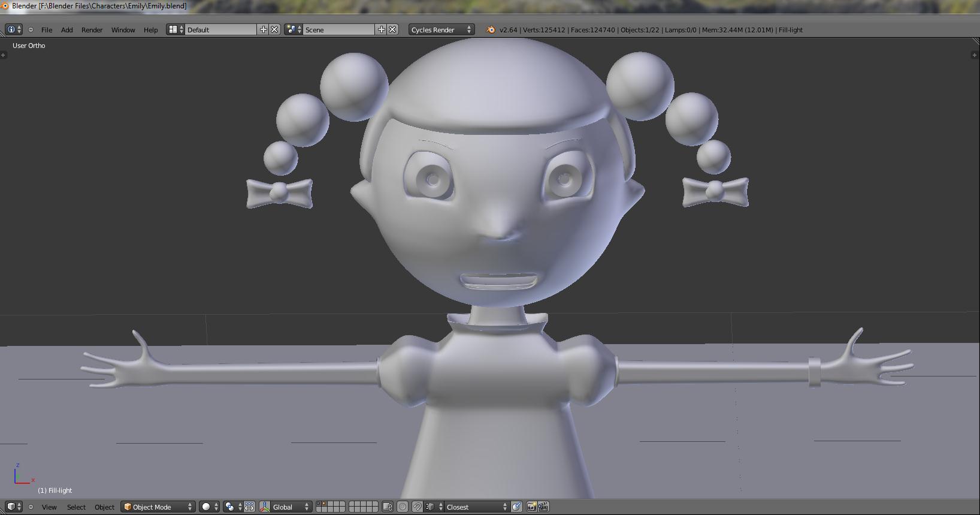Screen dimensions: 980x515
Task: Delete the current Scene with X
Action: pos(392,29)
